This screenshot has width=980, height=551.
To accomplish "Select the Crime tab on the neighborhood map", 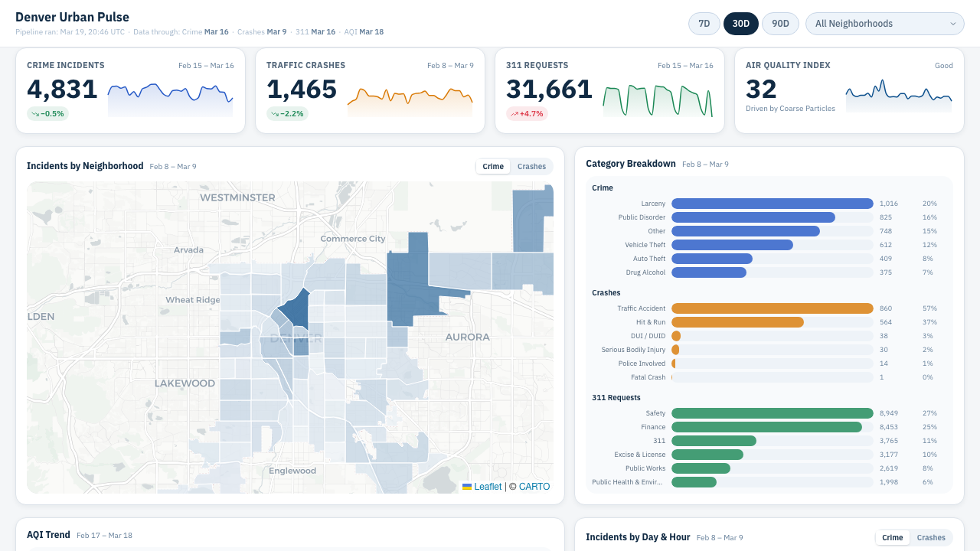I will pyautogui.click(x=493, y=166).
